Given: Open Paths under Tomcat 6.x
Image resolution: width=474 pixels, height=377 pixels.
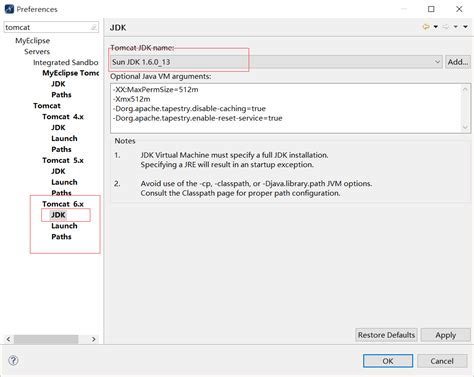Looking at the screenshot, I should (x=61, y=237).
